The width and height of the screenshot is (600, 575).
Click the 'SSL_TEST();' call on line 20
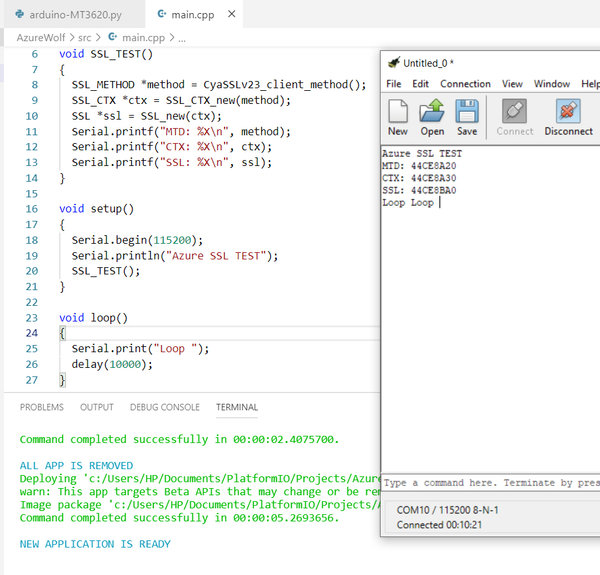(106, 271)
